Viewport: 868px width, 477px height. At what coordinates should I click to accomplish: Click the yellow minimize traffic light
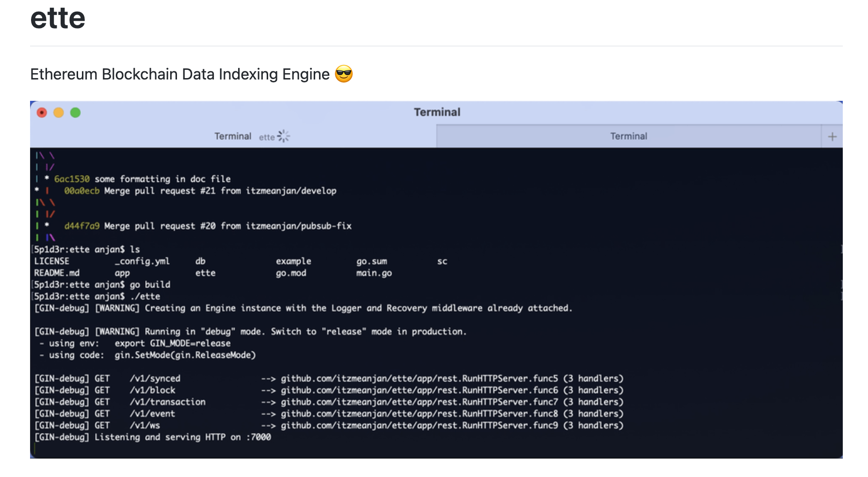tap(59, 112)
